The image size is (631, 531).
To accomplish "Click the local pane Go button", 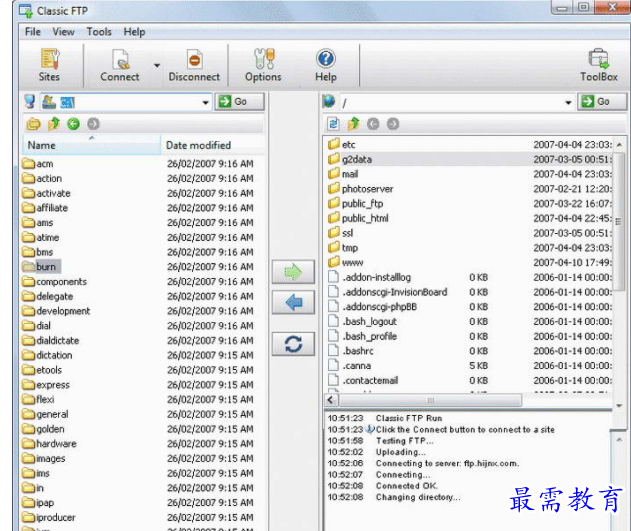I will click(x=239, y=101).
